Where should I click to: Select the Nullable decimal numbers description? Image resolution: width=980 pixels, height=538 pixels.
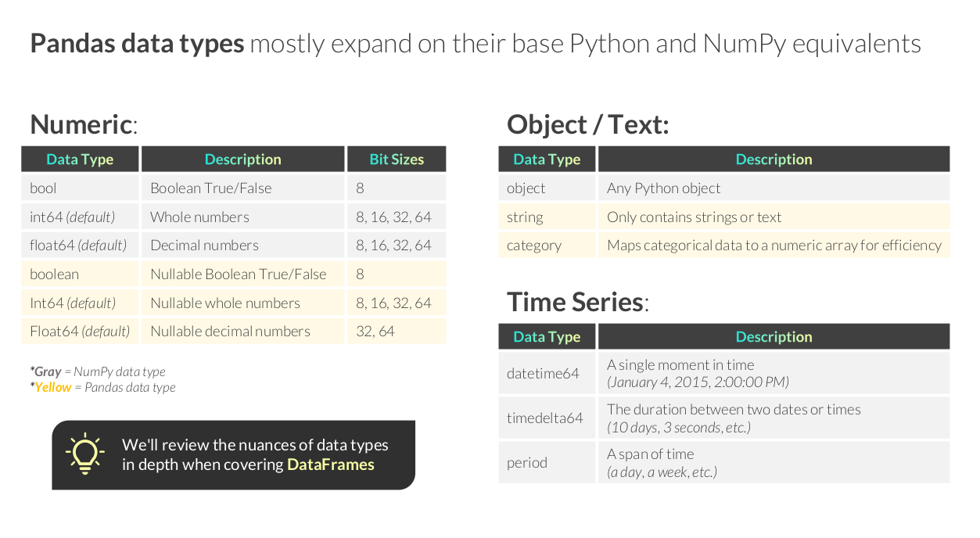click(230, 332)
